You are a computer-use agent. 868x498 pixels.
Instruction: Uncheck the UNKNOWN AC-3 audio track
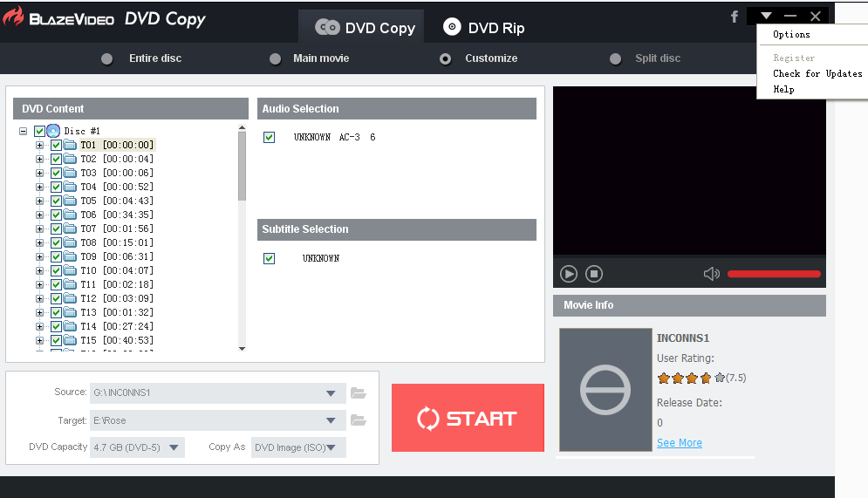tap(270, 138)
